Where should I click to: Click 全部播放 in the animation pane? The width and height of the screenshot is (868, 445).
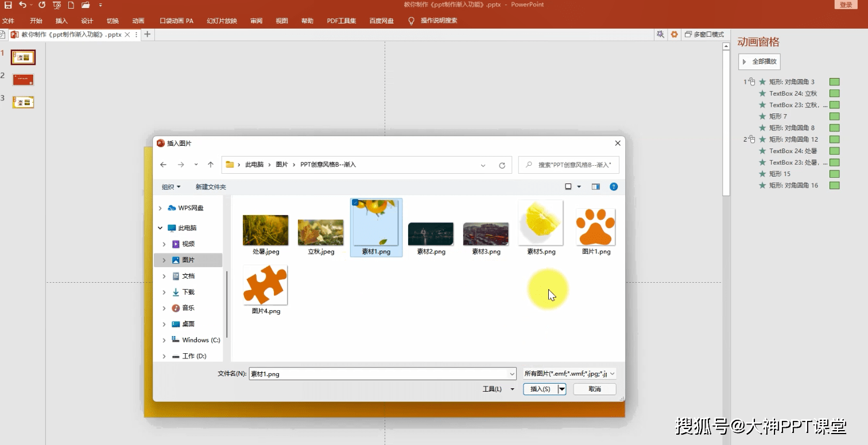point(759,61)
